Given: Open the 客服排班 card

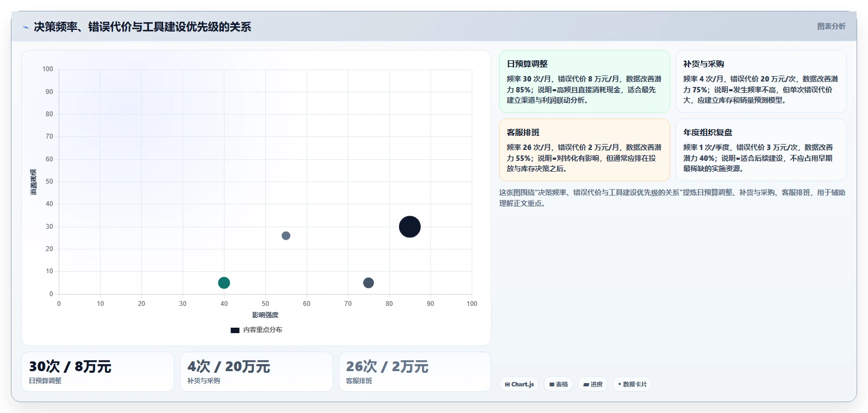Looking at the screenshot, I should click(x=584, y=150).
